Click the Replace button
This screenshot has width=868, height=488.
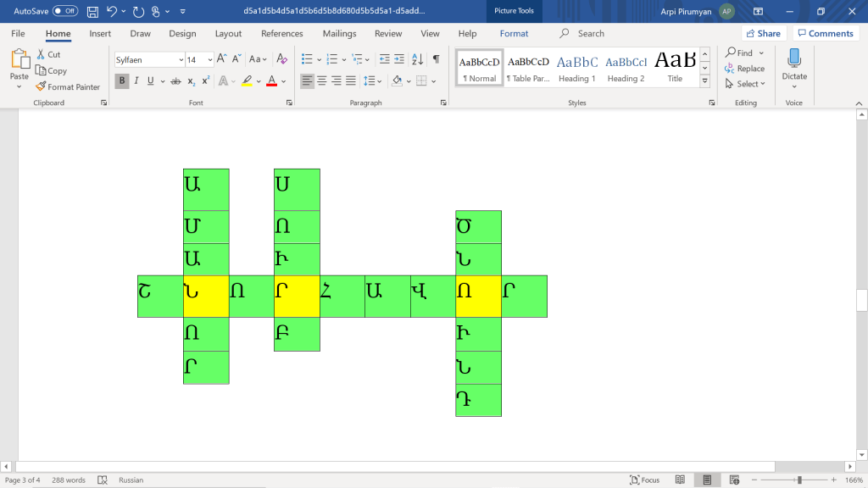tap(745, 69)
